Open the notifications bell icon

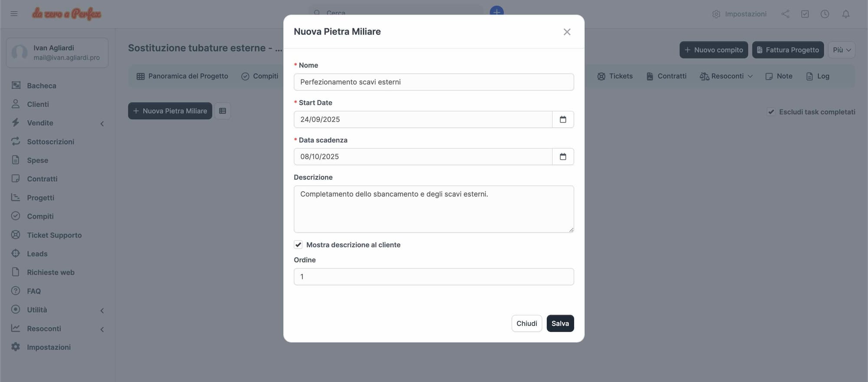[x=845, y=14]
